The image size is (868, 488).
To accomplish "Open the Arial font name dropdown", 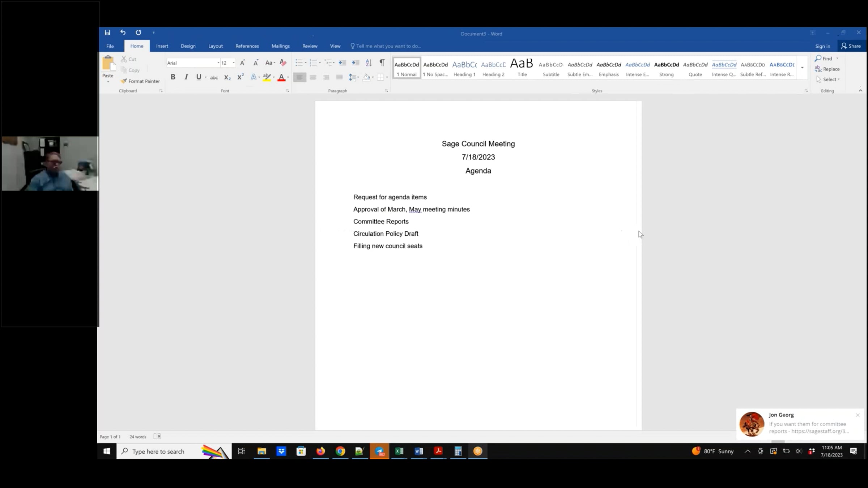I will click(x=218, y=63).
